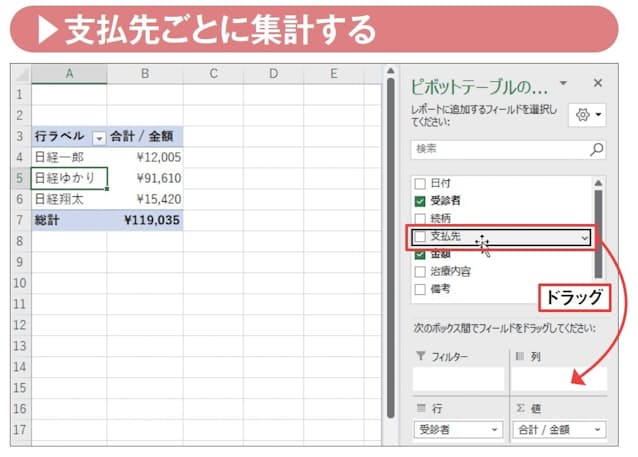638x457 pixels.
Task: Select the ¥12,005 cell
Action: click(x=145, y=157)
